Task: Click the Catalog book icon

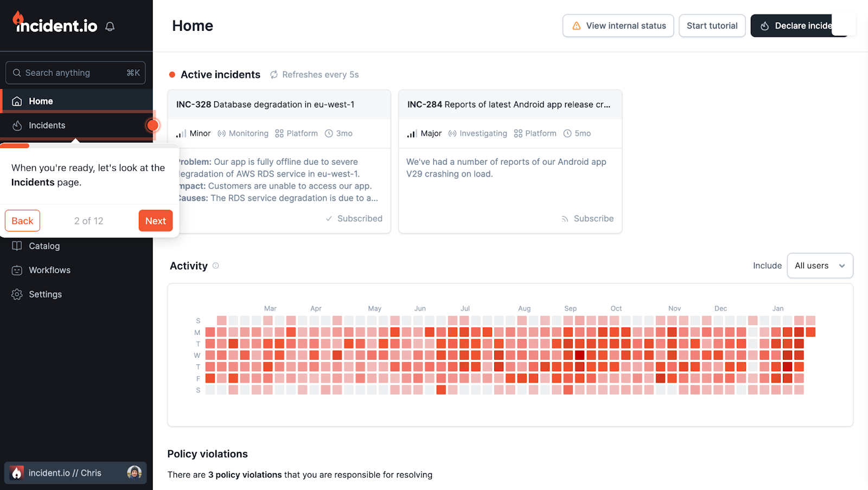Action: pyautogui.click(x=17, y=246)
